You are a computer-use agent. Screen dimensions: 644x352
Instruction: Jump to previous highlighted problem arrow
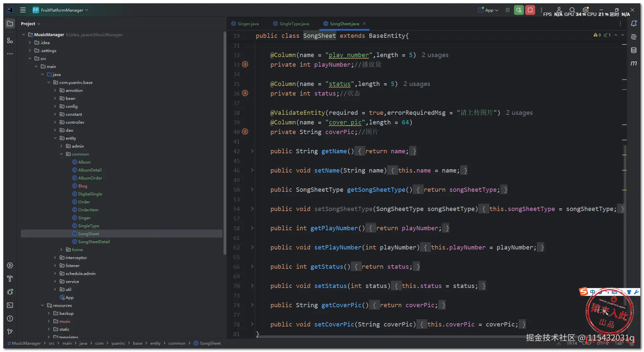[616, 35]
